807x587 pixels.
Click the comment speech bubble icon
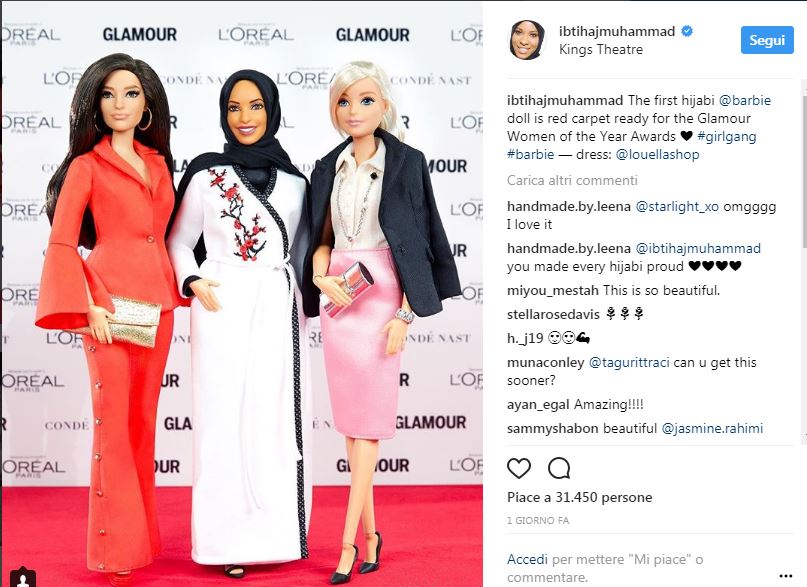tap(559, 468)
